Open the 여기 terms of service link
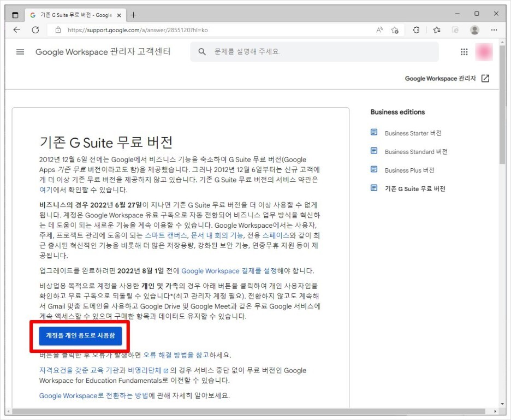This screenshot has height=420, width=511. coord(46,190)
